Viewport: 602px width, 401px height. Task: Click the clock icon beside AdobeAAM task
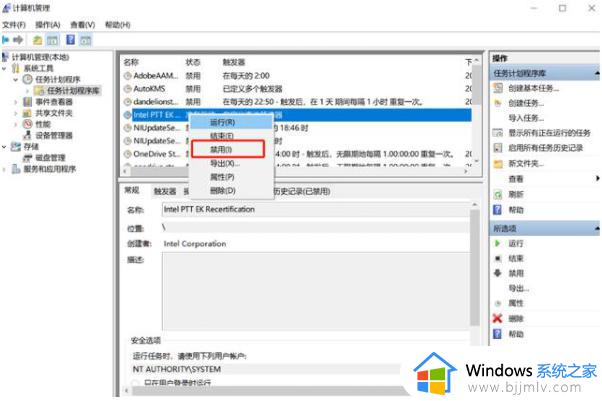click(x=127, y=76)
